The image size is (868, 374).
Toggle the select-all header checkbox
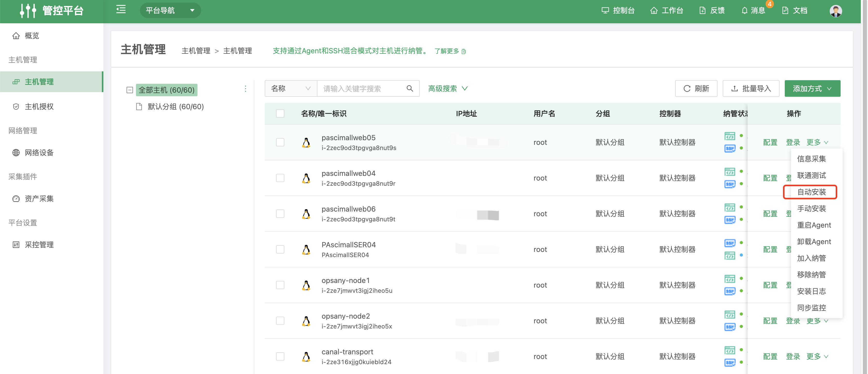[x=280, y=113]
